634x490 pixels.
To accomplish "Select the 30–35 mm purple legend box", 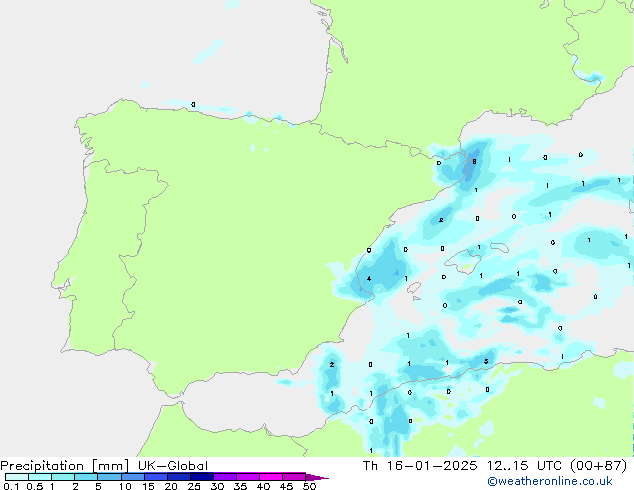I will [224, 477].
